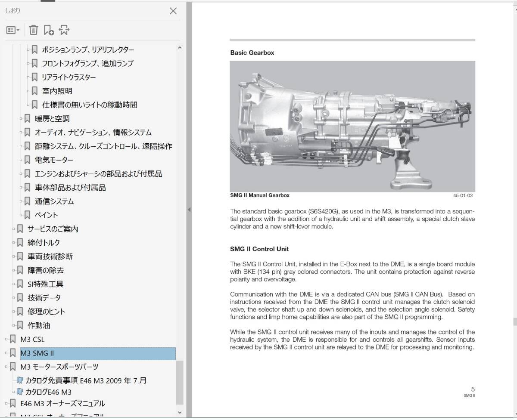Open the bookmark options dropdown menu

(12, 30)
